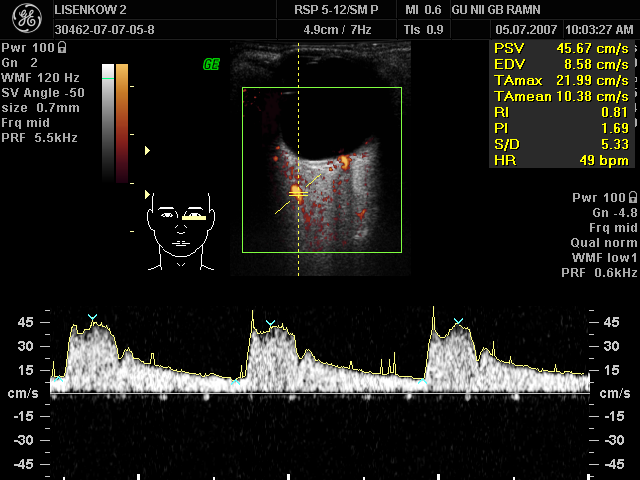
Task: Click the second cyan end-diastolic marker
Action: pyautogui.click(x=235, y=382)
